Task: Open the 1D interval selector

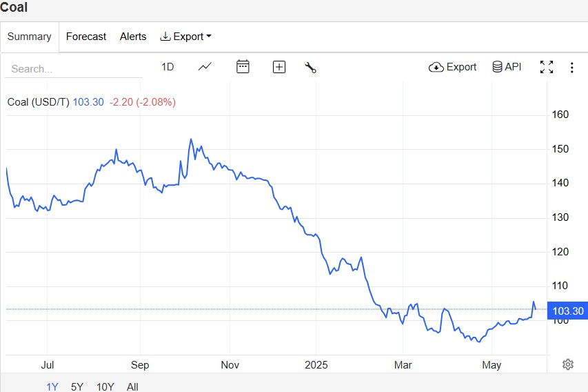Action: point(168,67)
